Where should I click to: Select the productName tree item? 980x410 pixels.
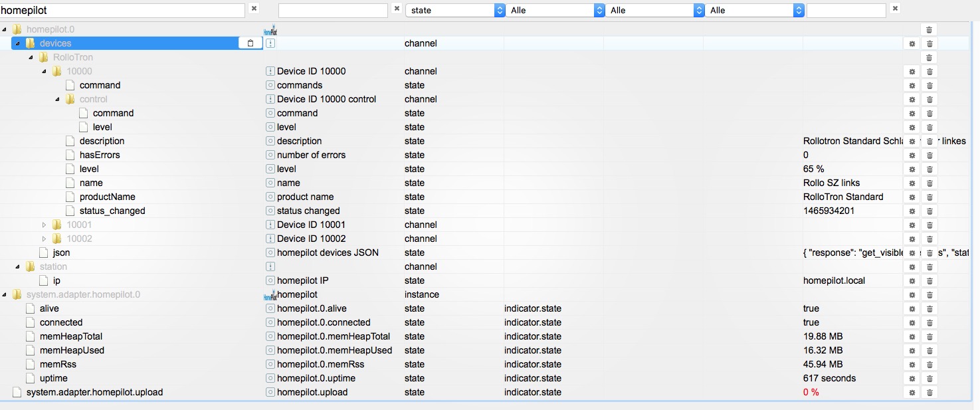[x=108, y=197]
